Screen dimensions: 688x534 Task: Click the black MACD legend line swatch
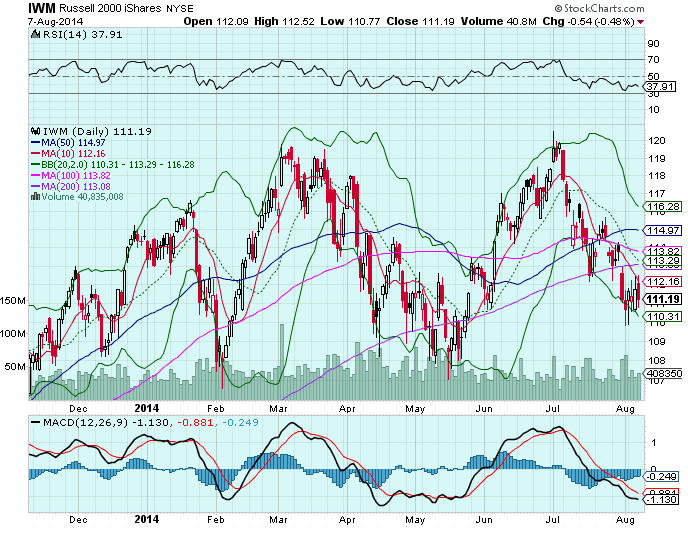(36, 423)
